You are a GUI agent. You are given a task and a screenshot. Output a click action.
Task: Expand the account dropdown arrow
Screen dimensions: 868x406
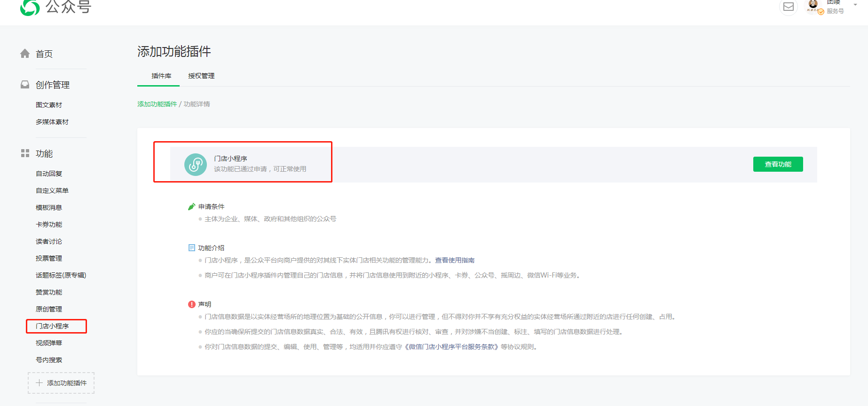[855, 5]
